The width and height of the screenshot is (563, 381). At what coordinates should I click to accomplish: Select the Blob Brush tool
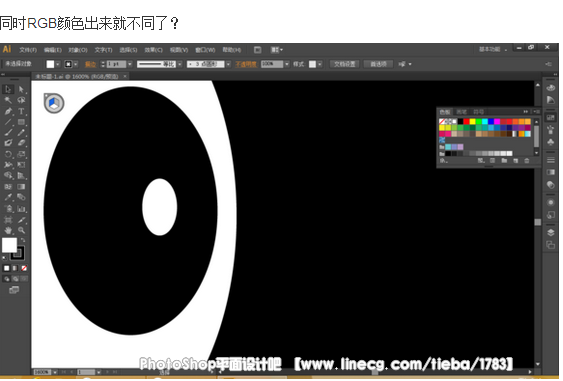coord(8,143)
